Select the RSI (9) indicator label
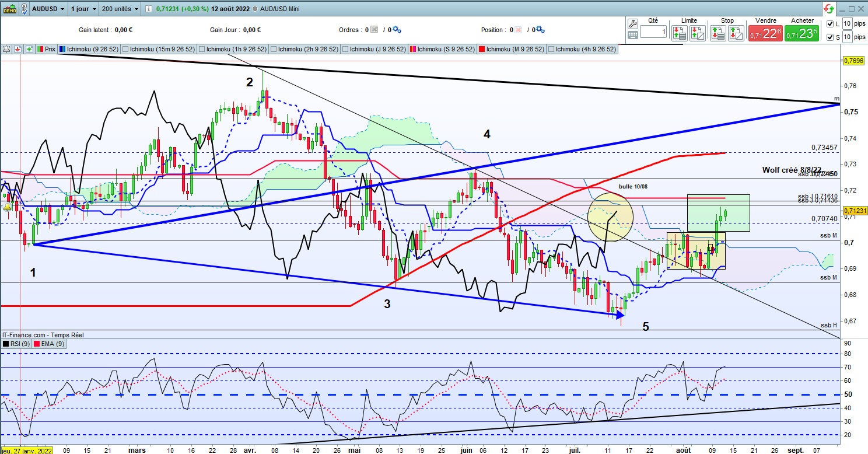This screenshot has width=868, height=454. pos(17,344)
